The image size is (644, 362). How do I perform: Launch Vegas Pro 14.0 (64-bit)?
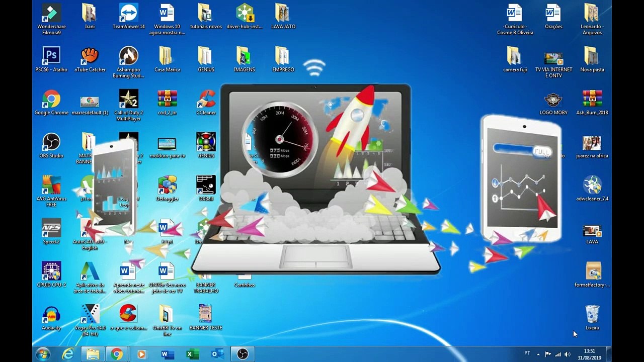point(90,320)
